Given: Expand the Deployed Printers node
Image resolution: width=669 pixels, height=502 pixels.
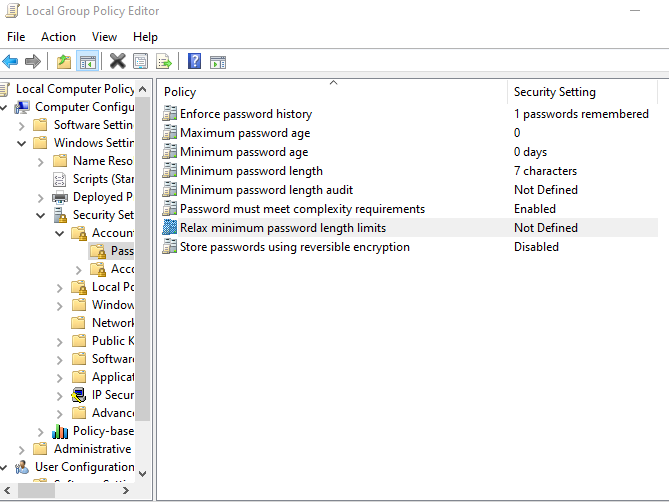Looking at the screenshot, I should [x=41, y=197].
